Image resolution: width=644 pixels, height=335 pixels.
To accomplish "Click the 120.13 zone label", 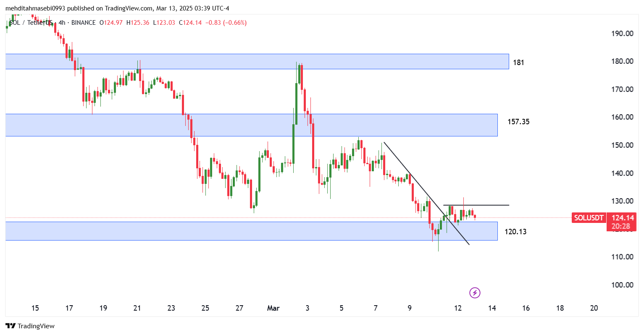I will click(515, 232).
